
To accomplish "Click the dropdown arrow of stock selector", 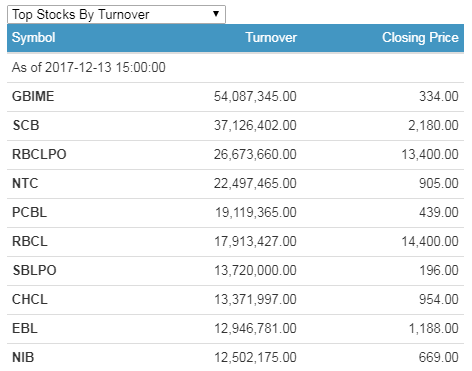I will click(x=216, y=14).
